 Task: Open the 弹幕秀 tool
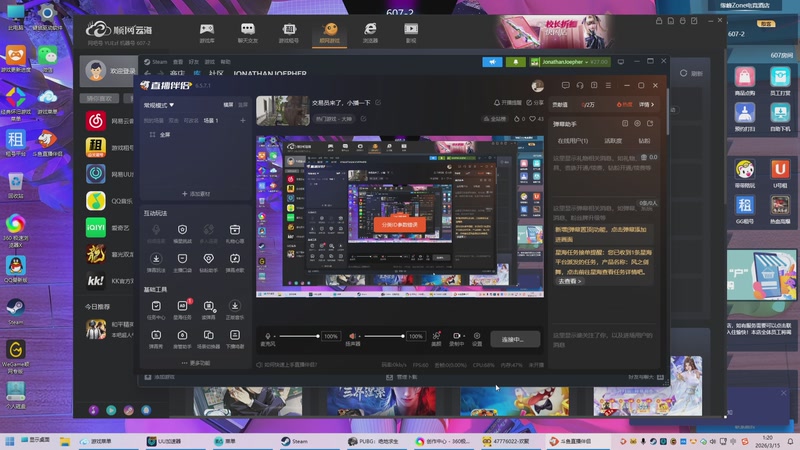click(x=156, y=339)
